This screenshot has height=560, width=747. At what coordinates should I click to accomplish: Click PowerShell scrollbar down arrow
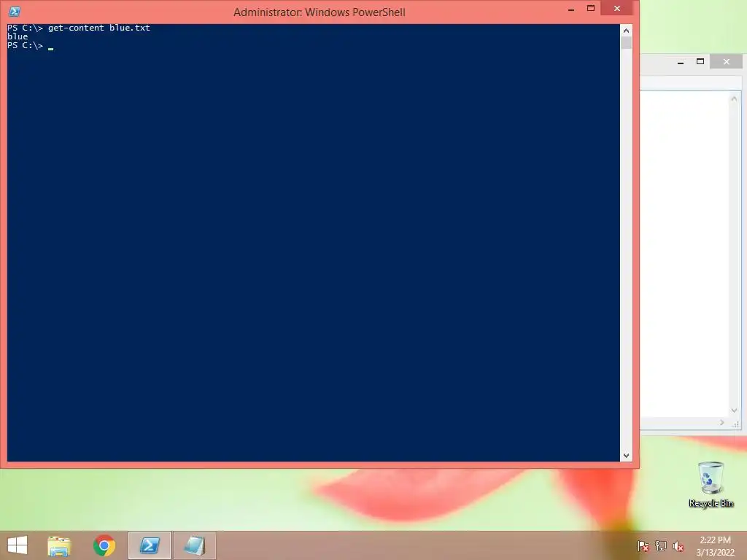626,456
